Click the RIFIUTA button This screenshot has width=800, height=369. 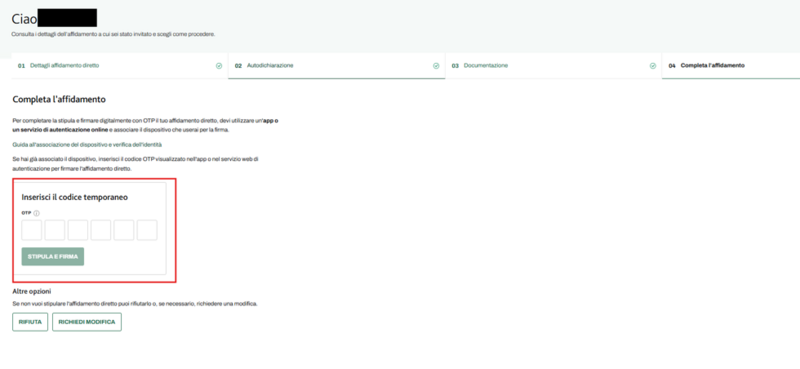tap(30, 323)
